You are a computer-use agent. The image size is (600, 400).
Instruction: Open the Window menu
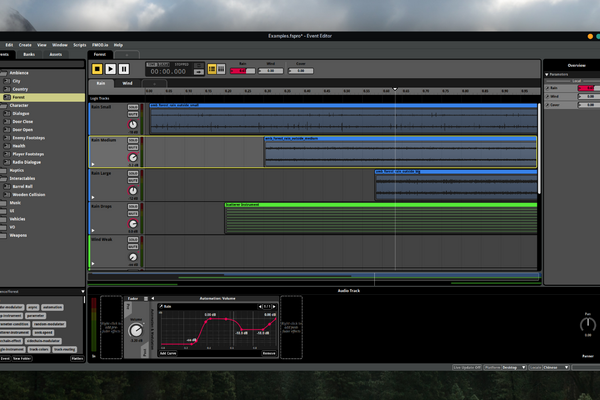tap(60, 45)
